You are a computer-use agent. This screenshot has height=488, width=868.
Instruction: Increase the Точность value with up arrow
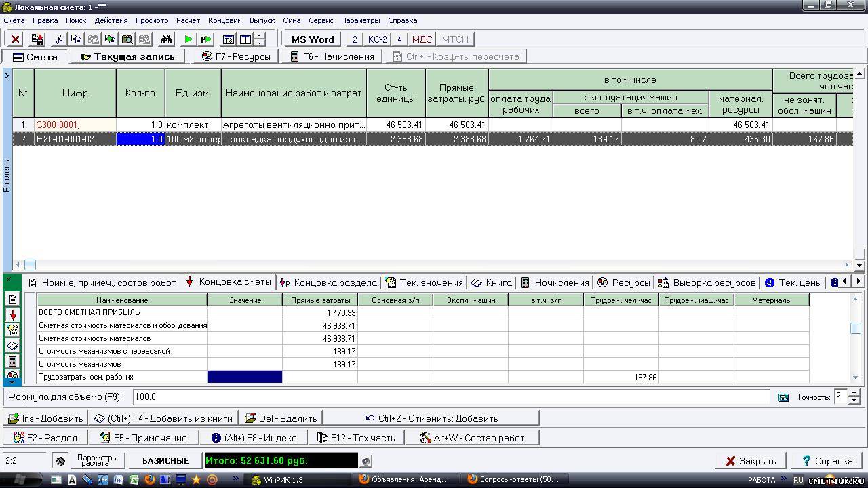click(x=854, y=393)
